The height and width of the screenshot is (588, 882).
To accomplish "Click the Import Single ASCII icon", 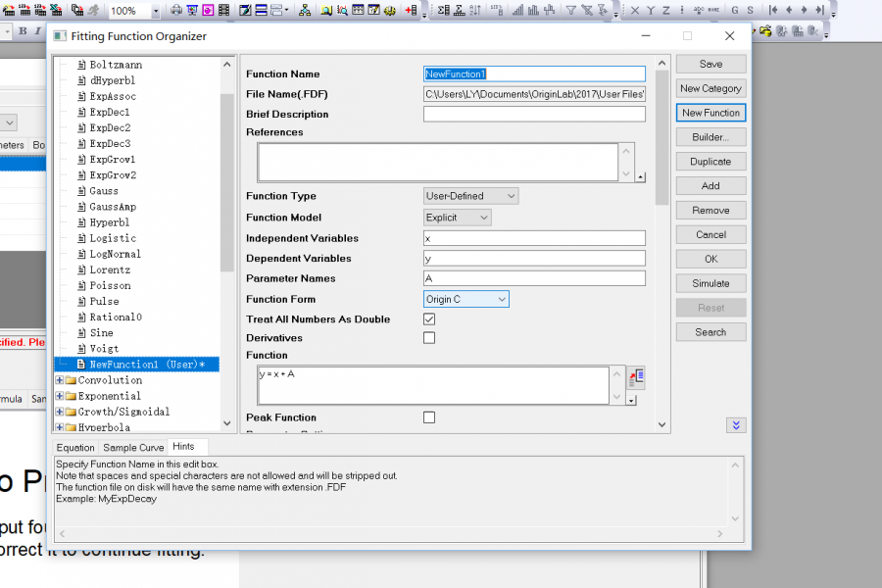I will click(x=25, y=10).
